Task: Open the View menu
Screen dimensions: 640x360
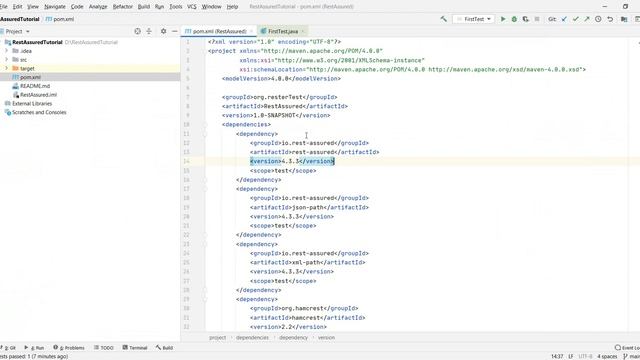Action: pyautogui.click(x=33, y=7)
